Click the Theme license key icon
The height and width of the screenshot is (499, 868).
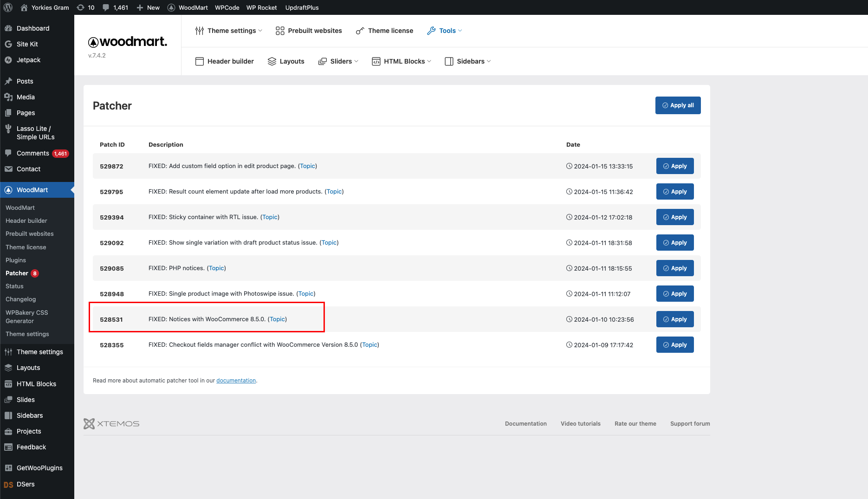(x=360, y=31)
